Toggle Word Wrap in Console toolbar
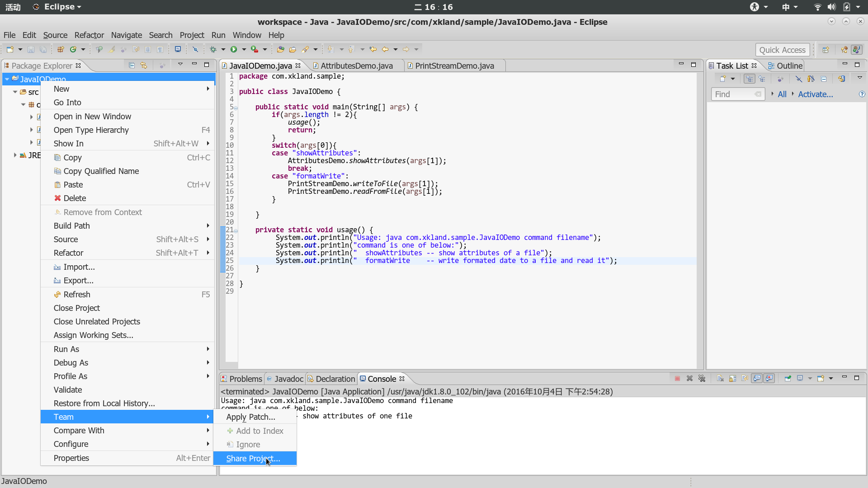 pyautogui.click(x=745, y=379)
